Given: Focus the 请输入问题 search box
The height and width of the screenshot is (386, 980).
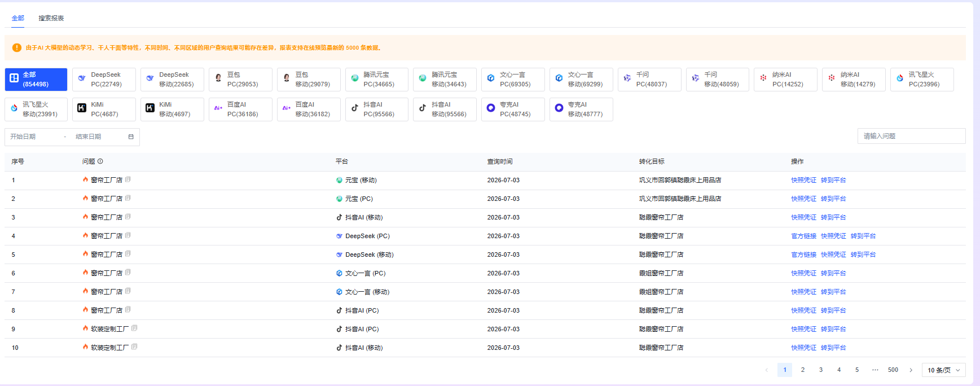Looking at the screenshot, I should pyautogui.click(x=911, y=136).
